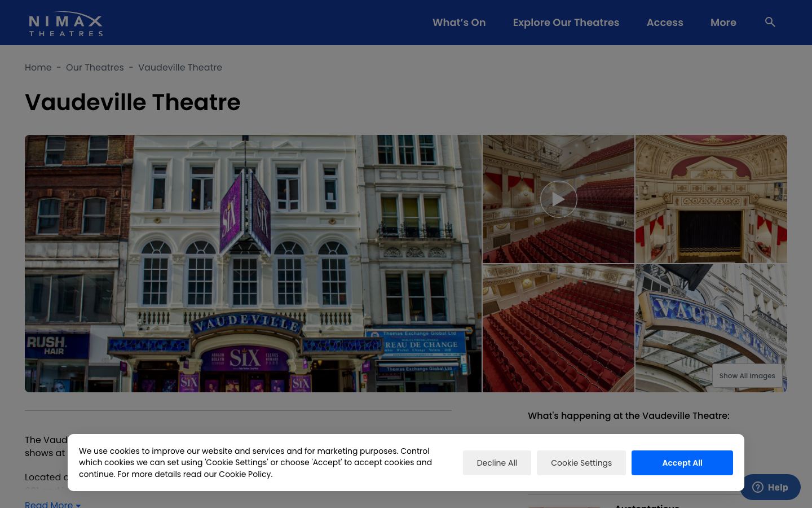This screenshot has height=508, width=812.
Task: Show all theatre images
Action: [747, 376]
